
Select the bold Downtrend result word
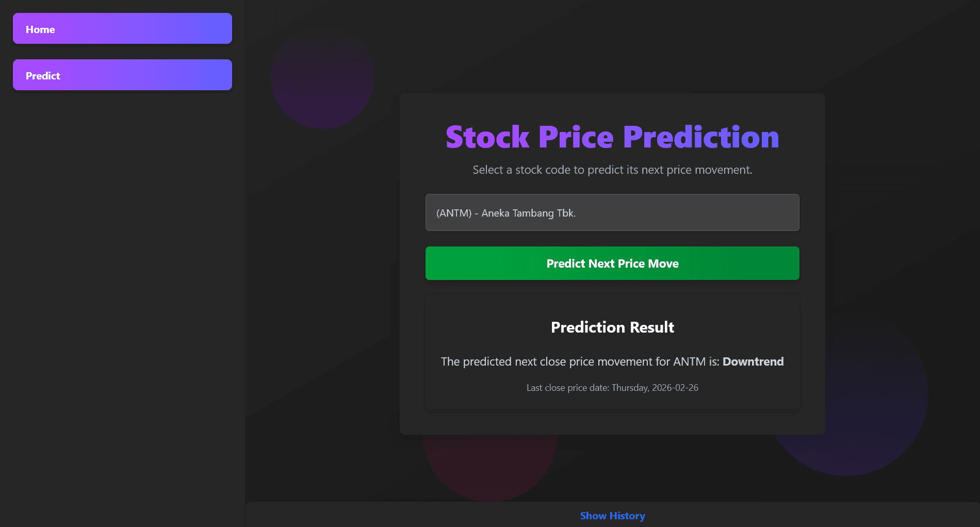click(753, 362)
